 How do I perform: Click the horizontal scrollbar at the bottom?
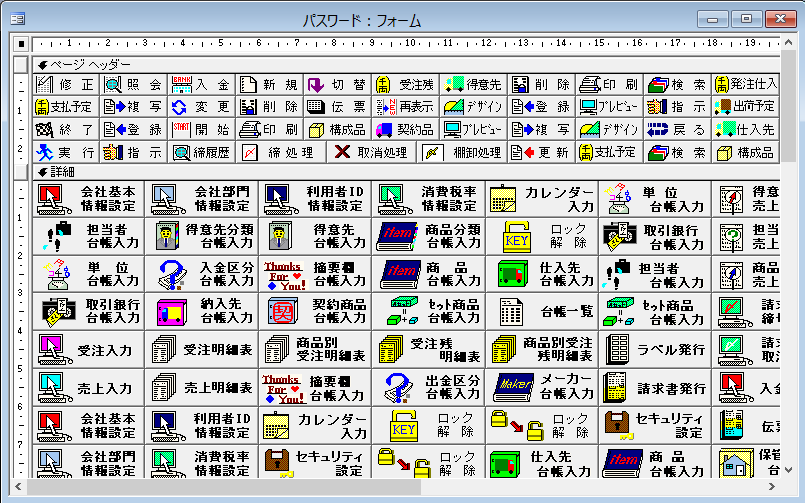400,489
